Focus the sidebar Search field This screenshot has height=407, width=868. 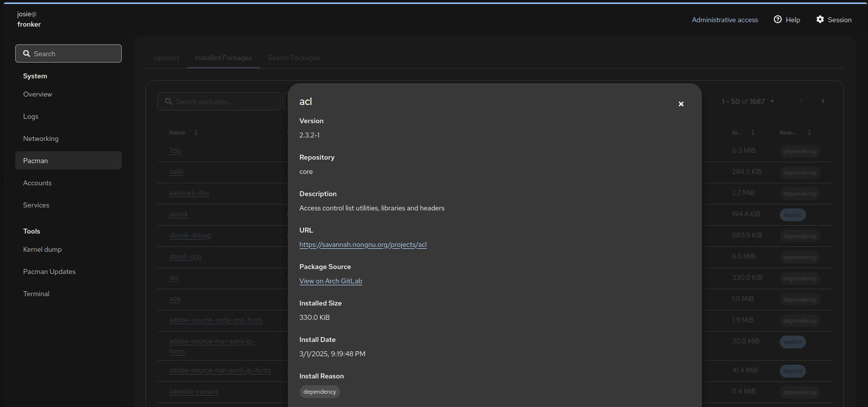(69, 54)
